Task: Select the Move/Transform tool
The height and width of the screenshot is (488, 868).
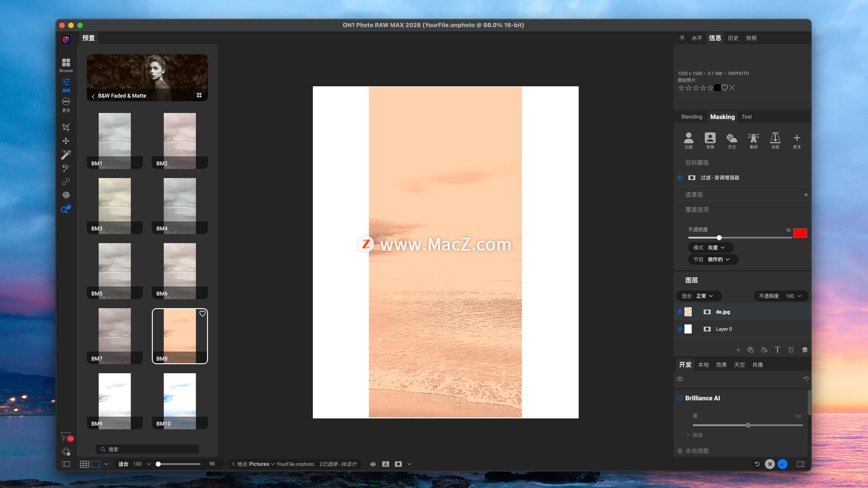Action: click(x=66, y=141)
